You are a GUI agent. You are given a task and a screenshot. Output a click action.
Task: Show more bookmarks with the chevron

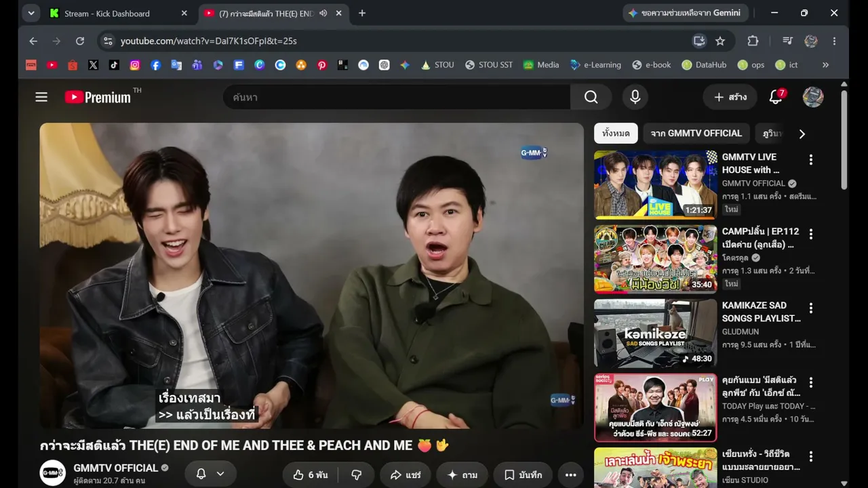[x=825, y=65]
